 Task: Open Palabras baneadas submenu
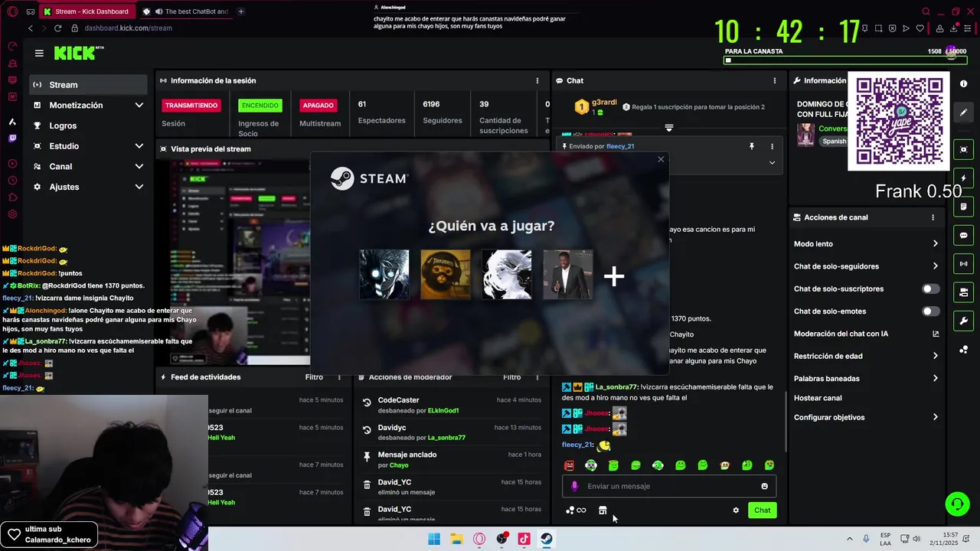click(866, 378)
